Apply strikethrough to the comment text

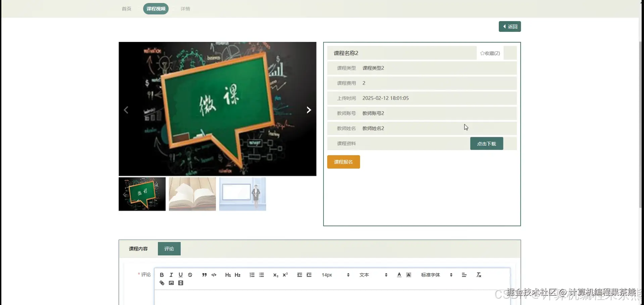point(190,274)
